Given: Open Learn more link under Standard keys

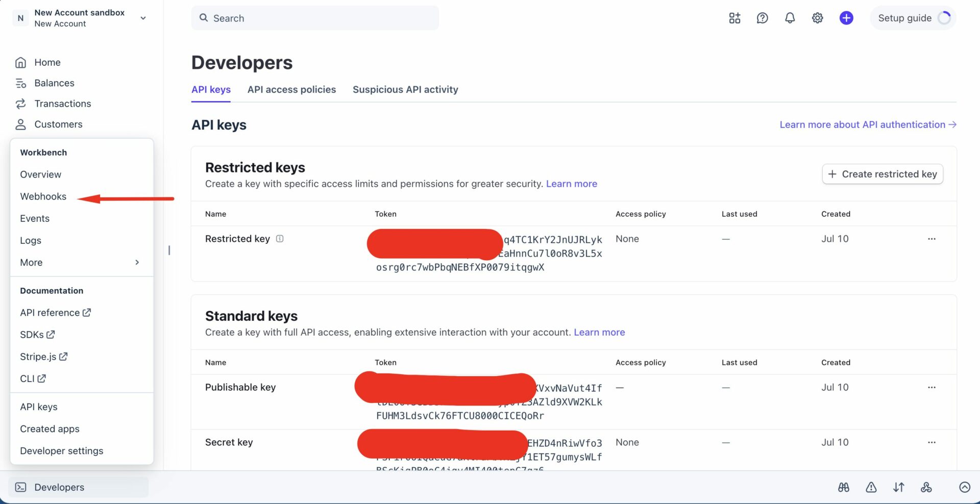Looking at the screenshot, I should [599, 332].
